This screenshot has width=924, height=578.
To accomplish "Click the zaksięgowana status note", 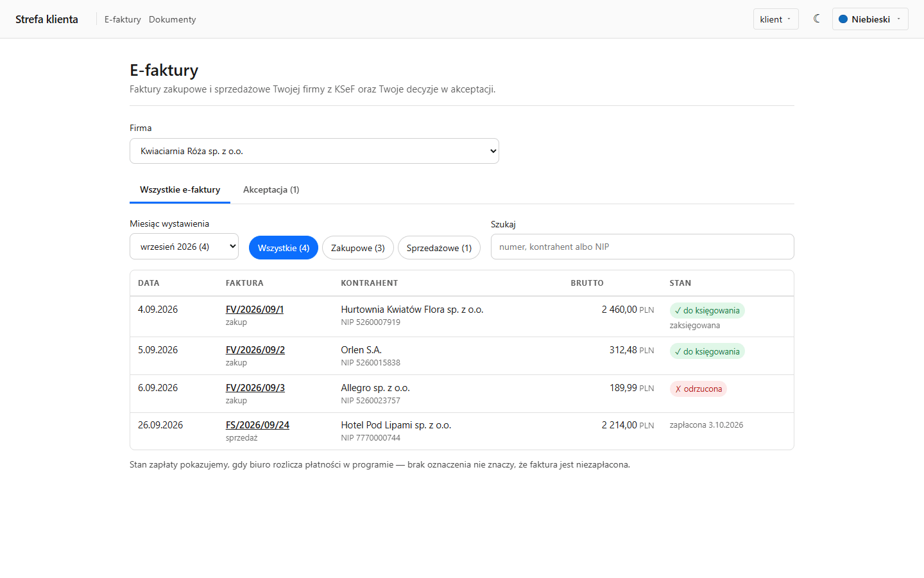I will click(x=695, y=326).
